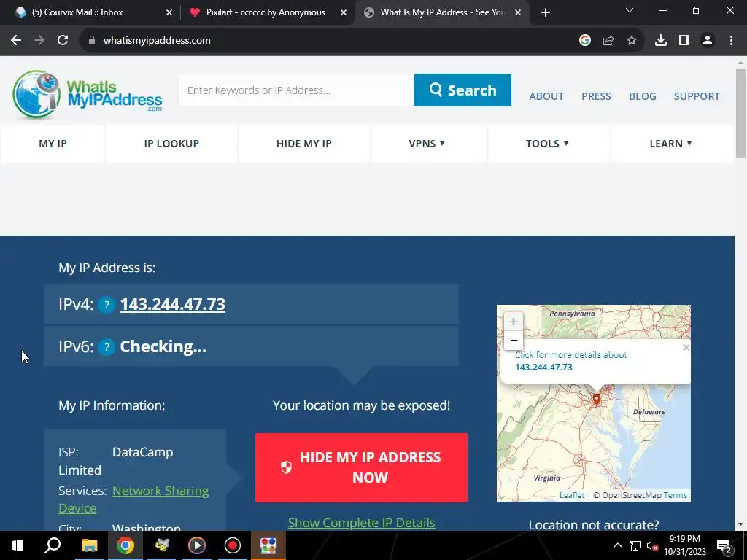Open the Windows Start menu
This screenshot has width=747, height=560.
(18, 545)
